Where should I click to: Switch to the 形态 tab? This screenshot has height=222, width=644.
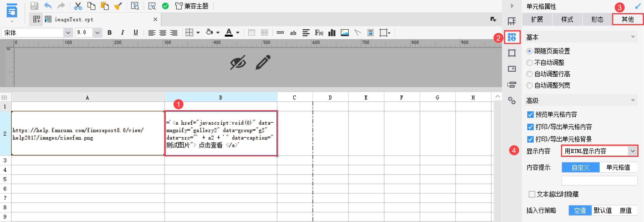point(597,20)
